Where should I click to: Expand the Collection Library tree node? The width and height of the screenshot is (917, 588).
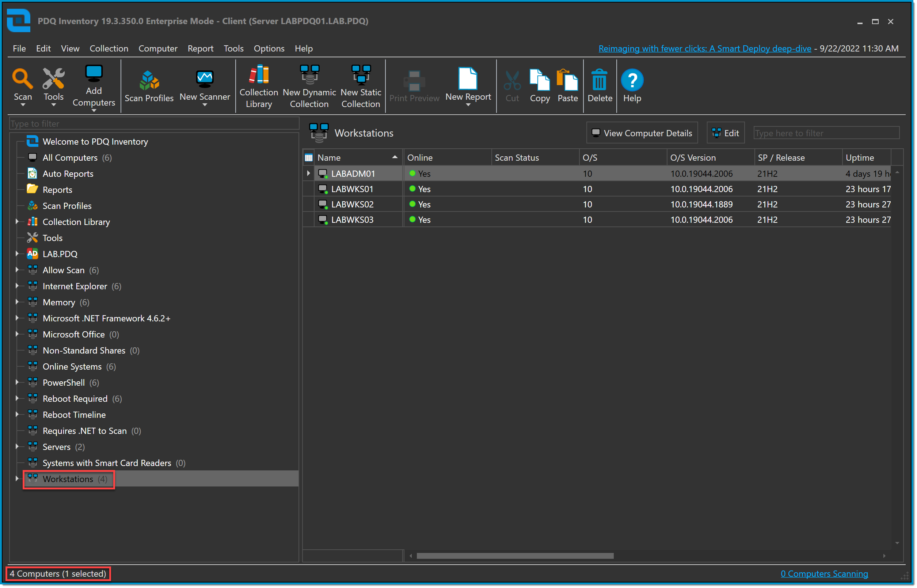point(17,222)
